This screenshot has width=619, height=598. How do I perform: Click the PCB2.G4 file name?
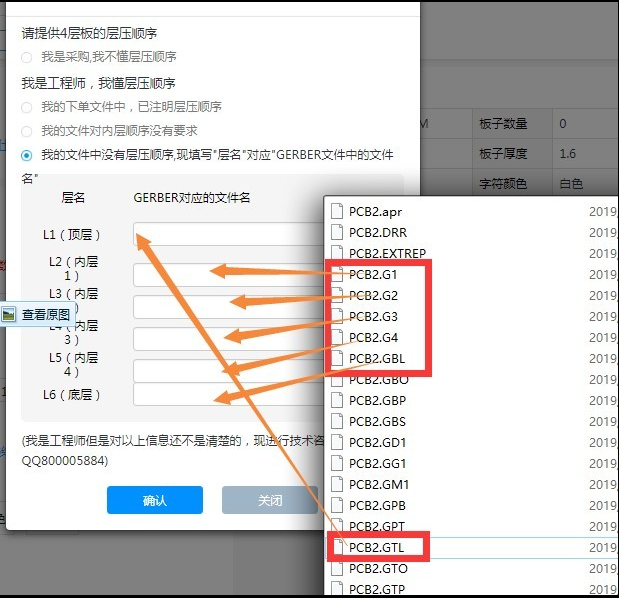point(373,337)
